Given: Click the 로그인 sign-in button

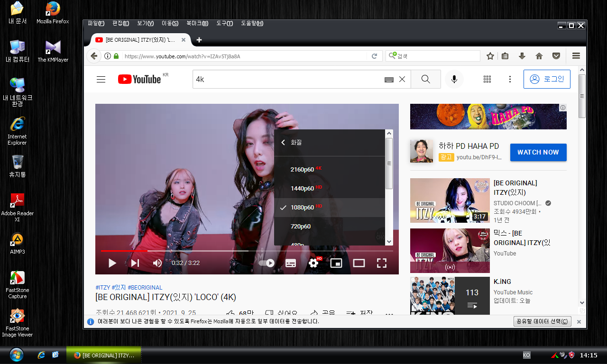Looking at the screenshot, I should pyautogui.click(x=547, y=79).
